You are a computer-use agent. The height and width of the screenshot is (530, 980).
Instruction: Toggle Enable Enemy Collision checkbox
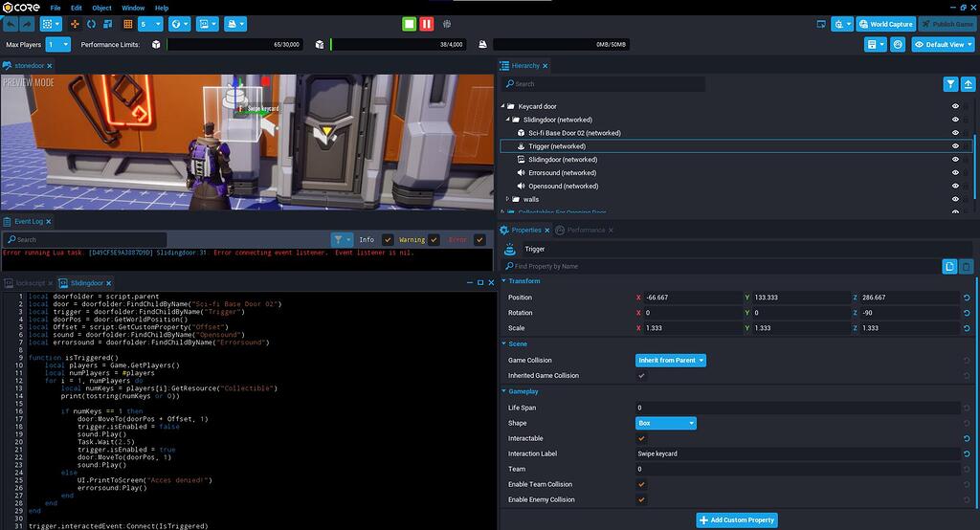641,500
